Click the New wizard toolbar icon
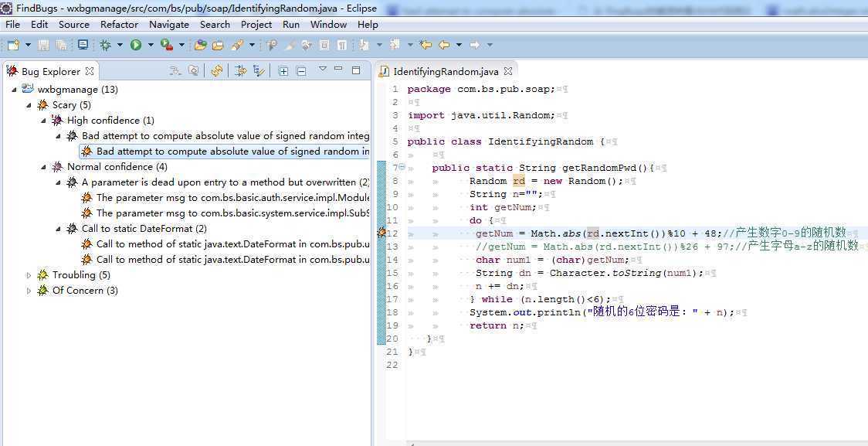Viewport: 868px width, 446px height. [13, 45]
